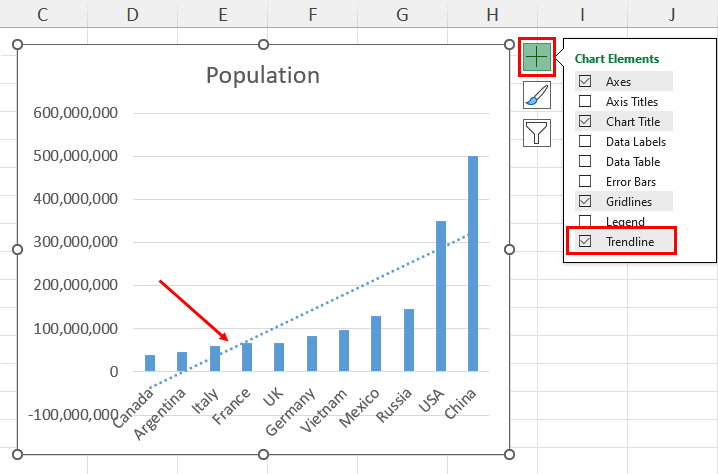This screenshot has width=718, height=474.
Task: Click the Trendline label text
Action: tap(630, 241)
